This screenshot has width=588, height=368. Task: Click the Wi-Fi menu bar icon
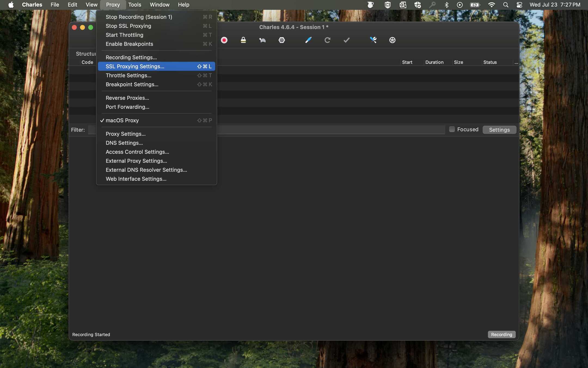(x=491, y=5)
